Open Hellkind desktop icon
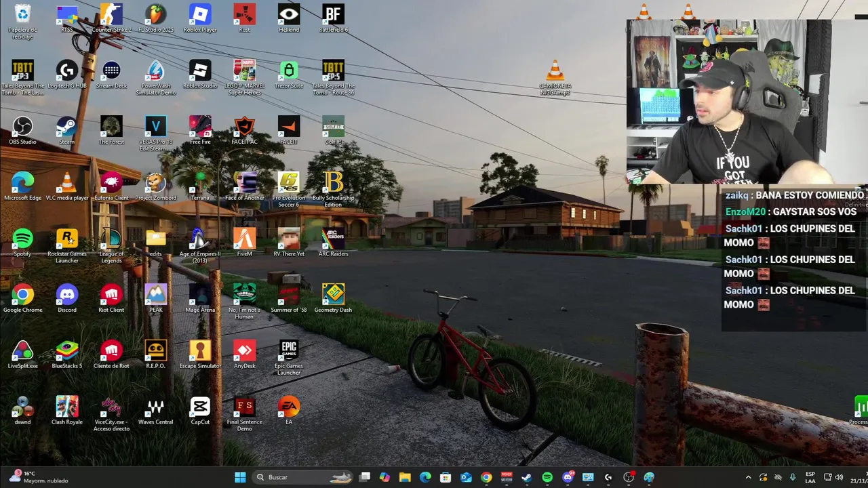This screenshot has height=488, width=868. (289, 19)
